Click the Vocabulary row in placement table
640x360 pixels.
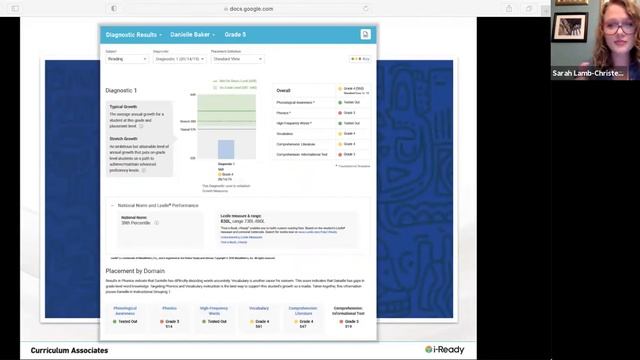[x=322, y=133]
